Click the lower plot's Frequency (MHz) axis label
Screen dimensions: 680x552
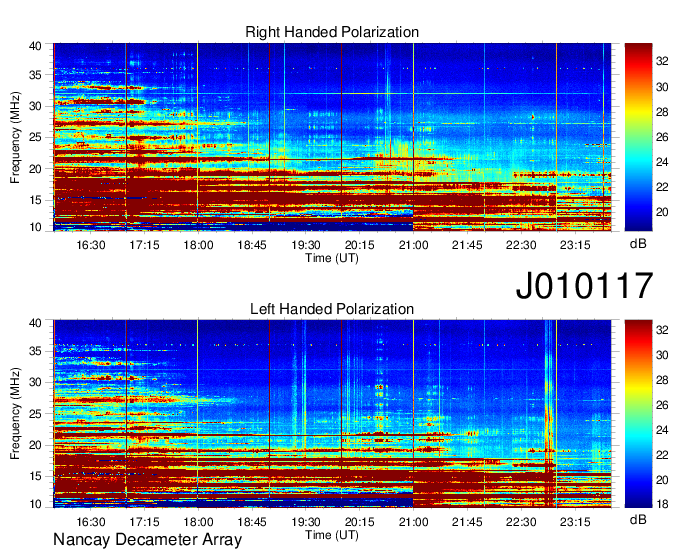pos(15,414)
